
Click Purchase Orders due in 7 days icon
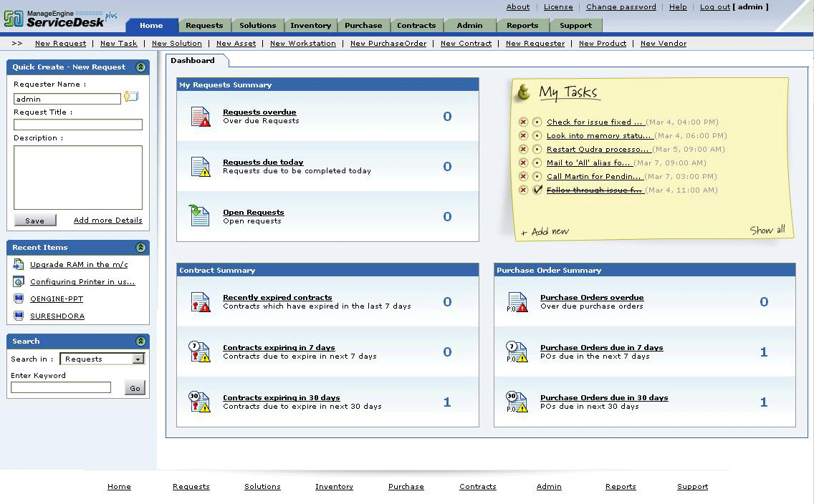517,352
